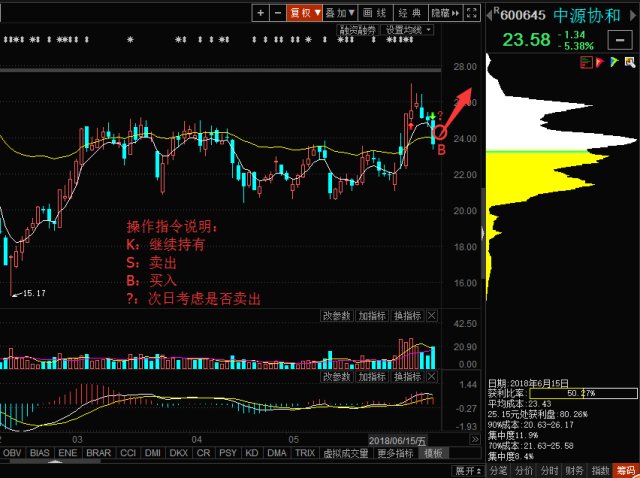640x478 pixels.
Task: Go to previous stock with left arrow
Action: (489, 16)
